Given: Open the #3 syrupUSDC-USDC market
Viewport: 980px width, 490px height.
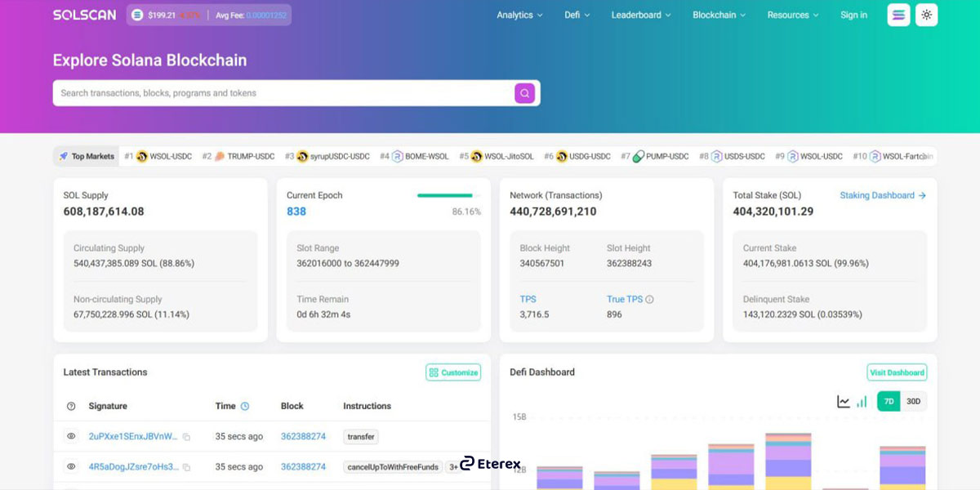Looking at the screenshot, I should (327, 156).
